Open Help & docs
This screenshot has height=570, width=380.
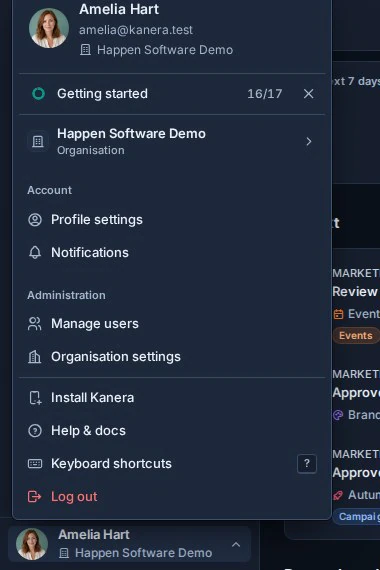click(x=172, y=431)
